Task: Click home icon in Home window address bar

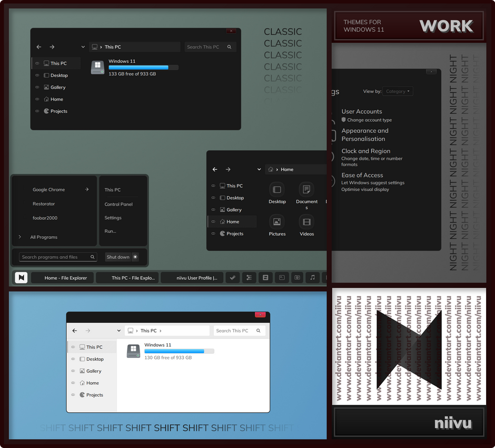Action: [271, 169]
